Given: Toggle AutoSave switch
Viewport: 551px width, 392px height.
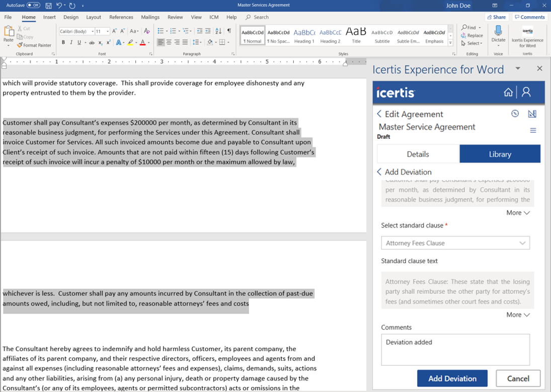Looking at the screenshot, I should coord(33,6).
